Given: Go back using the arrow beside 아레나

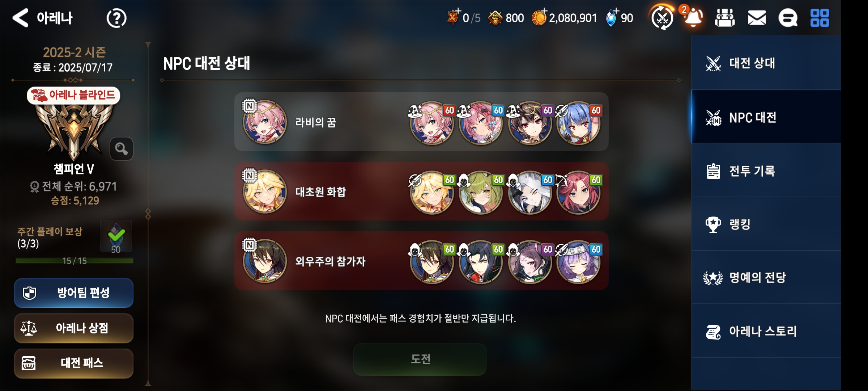Looking at the screenshot, I should [x=20, y=18].
